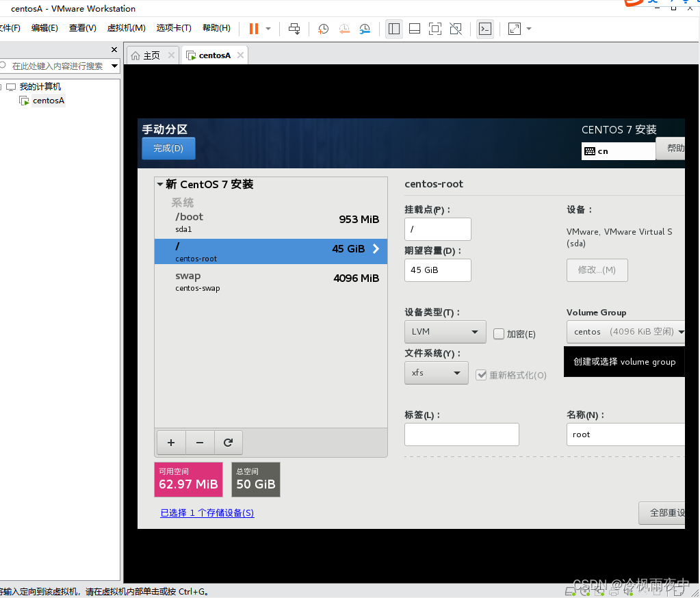The height and width of the screenshot is (598, 700).
Task: Click the 名称(N) field containing root
Action: [625, 434]
